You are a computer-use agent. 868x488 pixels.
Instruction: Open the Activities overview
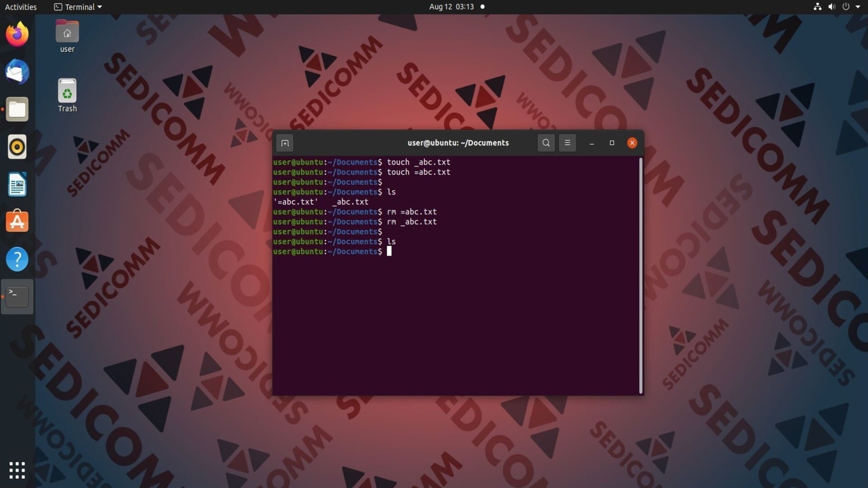[x=21, y=7]
